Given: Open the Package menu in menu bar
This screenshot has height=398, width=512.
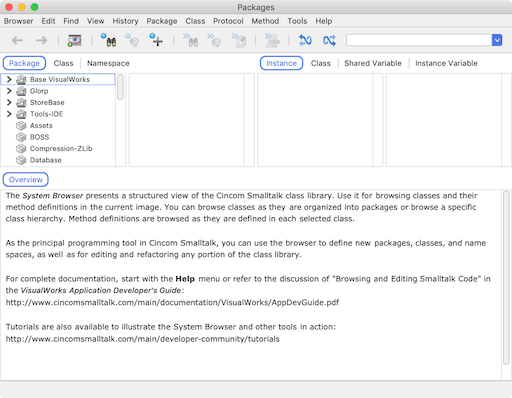Looking at the screenshot, I should pyautogui.click(x=162, y=21).
